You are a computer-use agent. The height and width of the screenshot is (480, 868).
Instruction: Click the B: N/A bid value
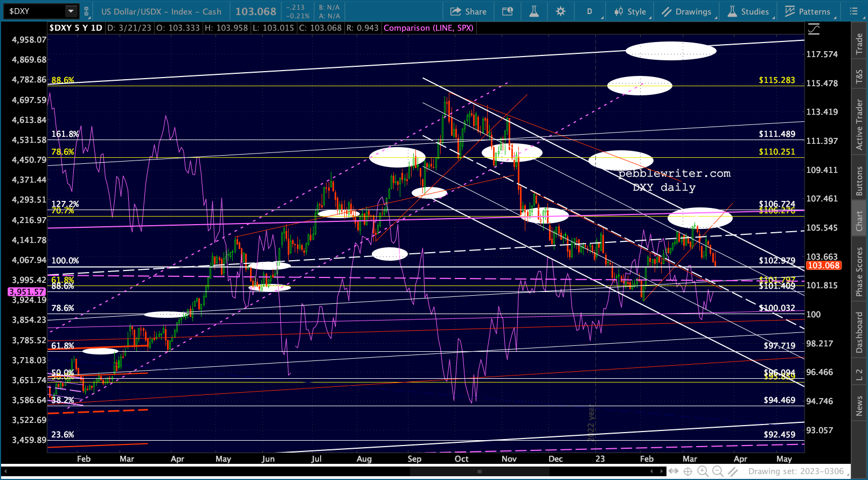click(329, 8)
